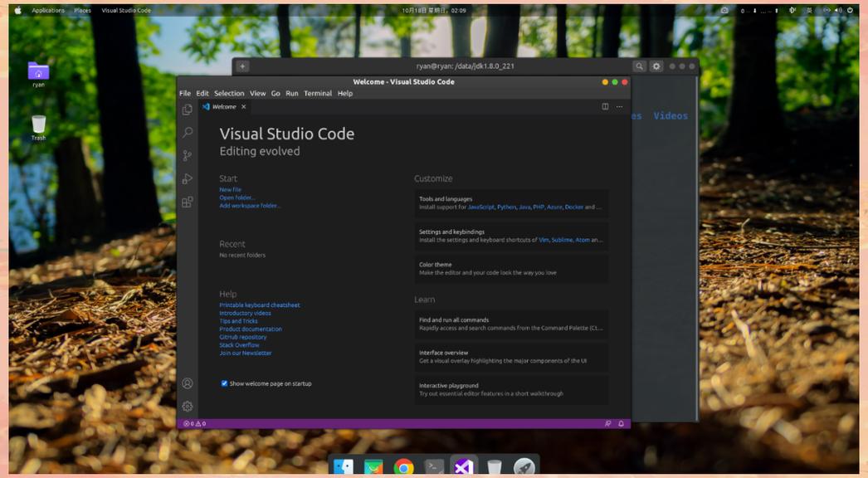Open the software store icon in dock
This screenshot has height=478, width=868.
[x=373, y=467]
